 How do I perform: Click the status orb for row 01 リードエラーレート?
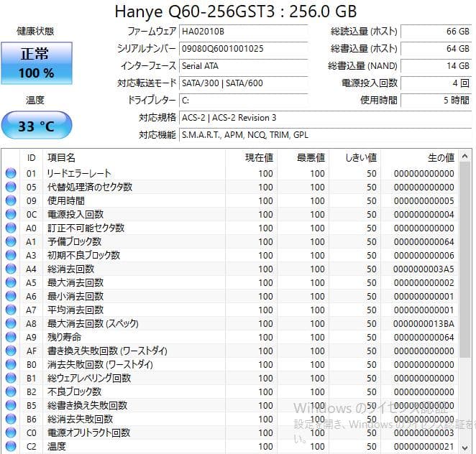(11, 173)
